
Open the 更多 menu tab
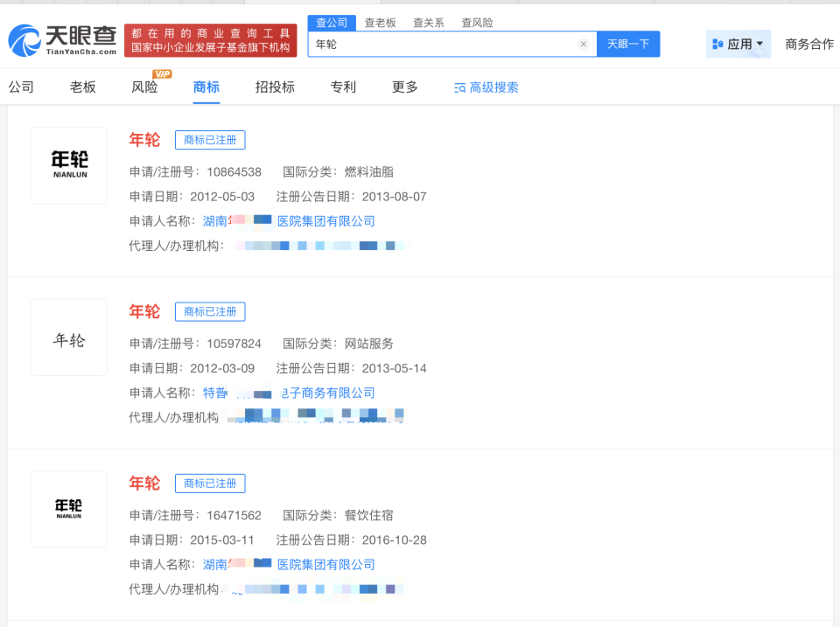pyautogui.click(x=404, y=87)
